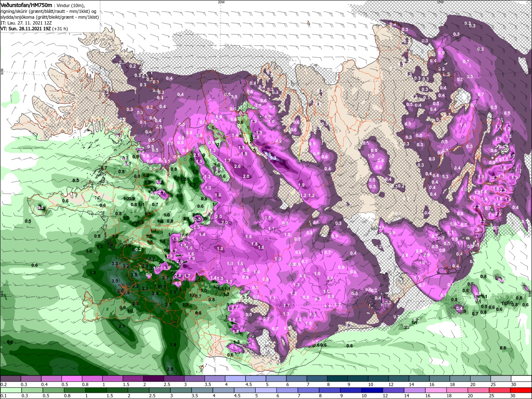Pick the deep teal swatch above upper-row 9
The height and width of the screenshot is (399, 532).
358,379
